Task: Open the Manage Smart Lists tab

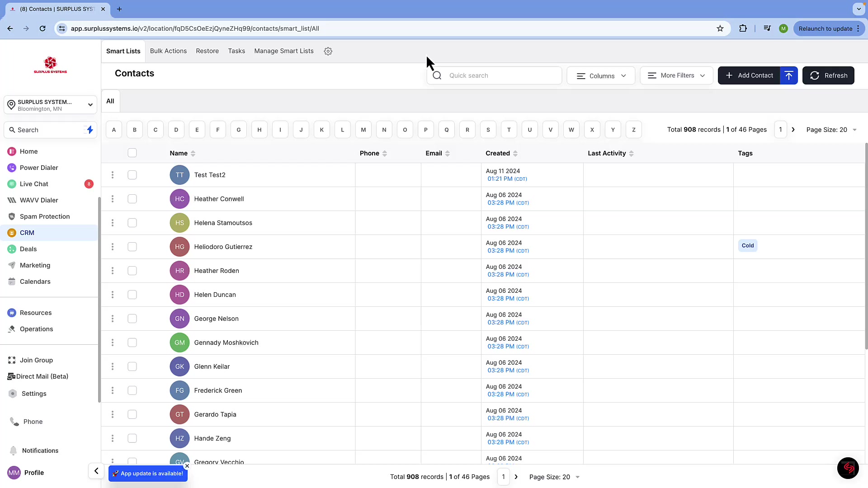Action: click(x=283, y=51)
